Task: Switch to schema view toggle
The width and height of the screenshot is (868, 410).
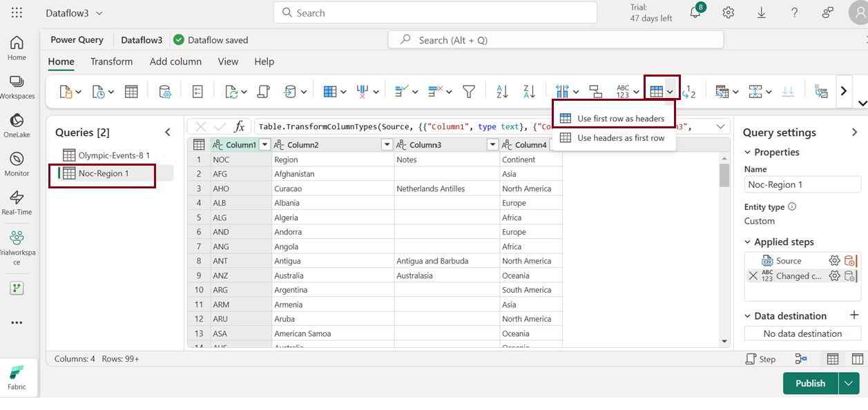Action: click(858, 359)
